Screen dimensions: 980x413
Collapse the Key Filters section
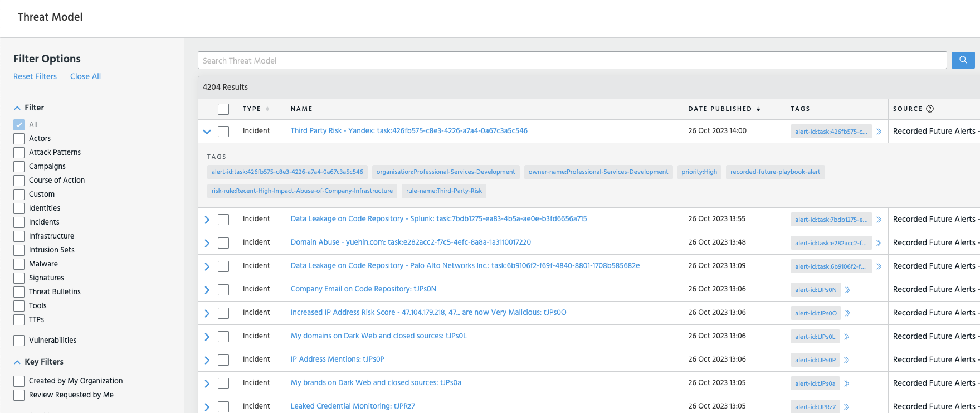pyautogui.click(x=17, y=362)
